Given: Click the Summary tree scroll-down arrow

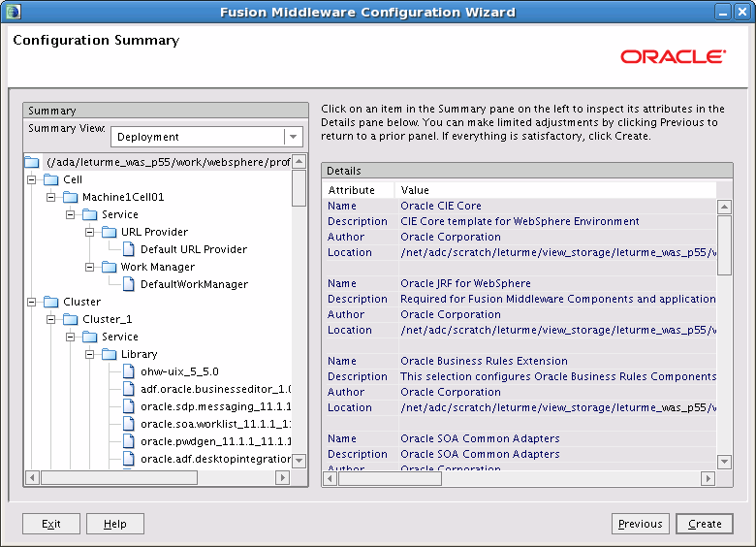Looking at the screenshot, I should [x=299, y=460].
